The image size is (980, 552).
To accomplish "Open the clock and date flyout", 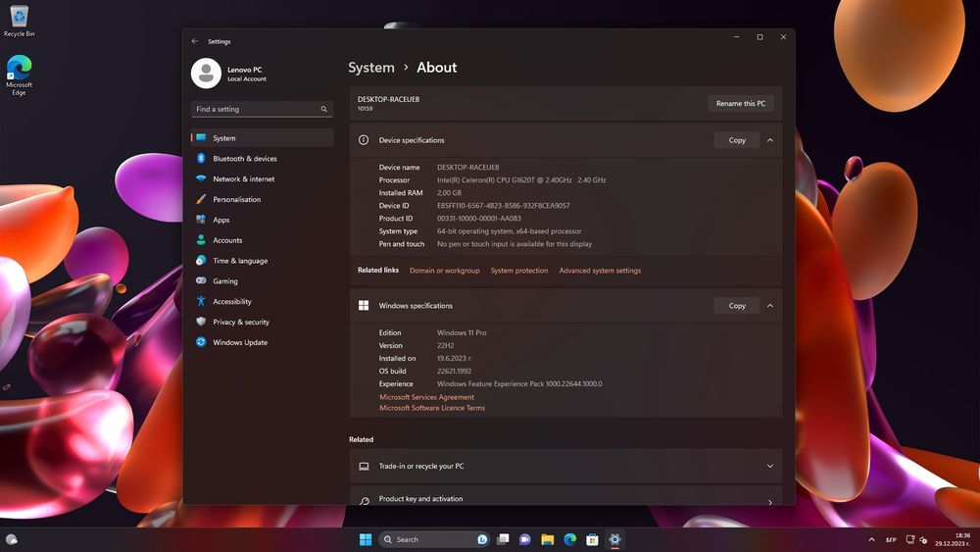I will pyautogui.click(x=953, y=539).
